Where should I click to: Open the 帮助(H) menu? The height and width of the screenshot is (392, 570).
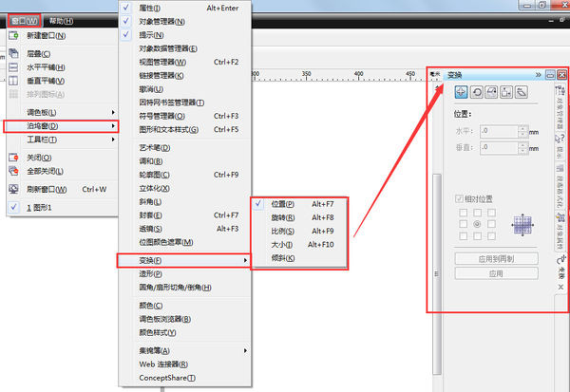[61, 21]
